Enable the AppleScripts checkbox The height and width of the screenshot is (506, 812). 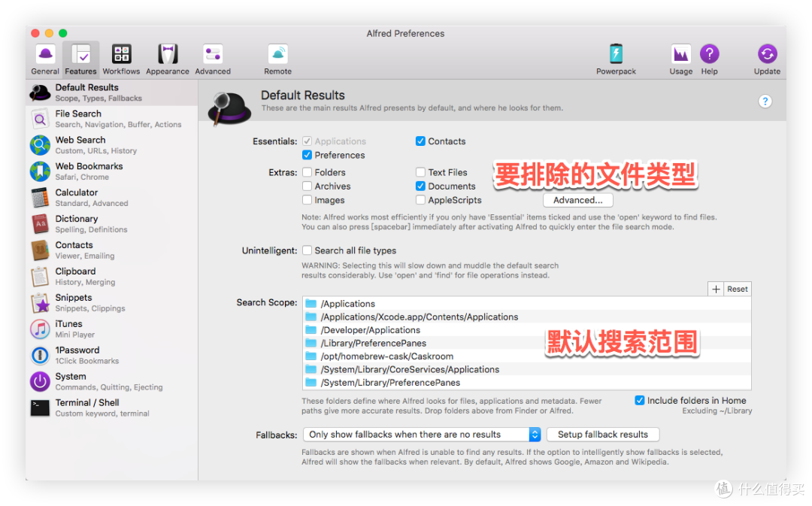pos(420,201)
